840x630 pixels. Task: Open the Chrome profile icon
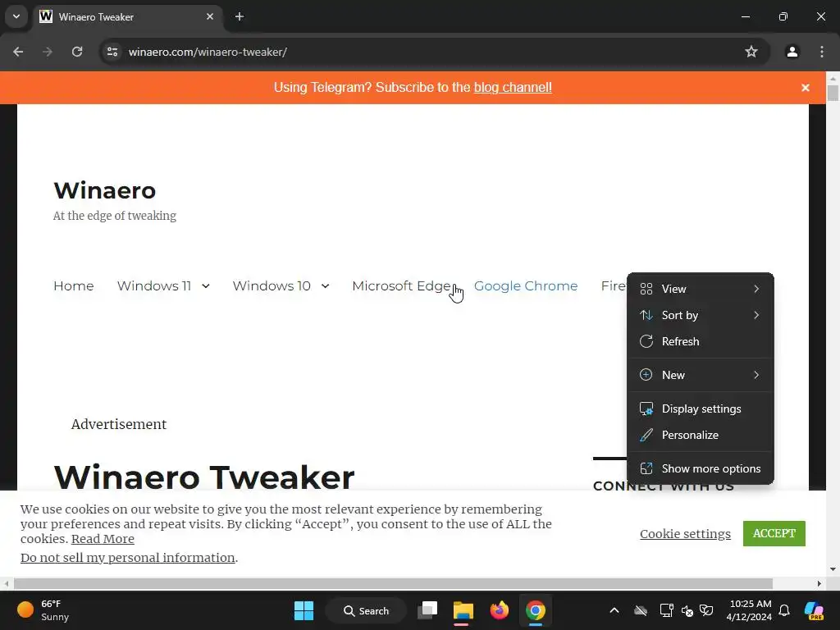(792, 52)
